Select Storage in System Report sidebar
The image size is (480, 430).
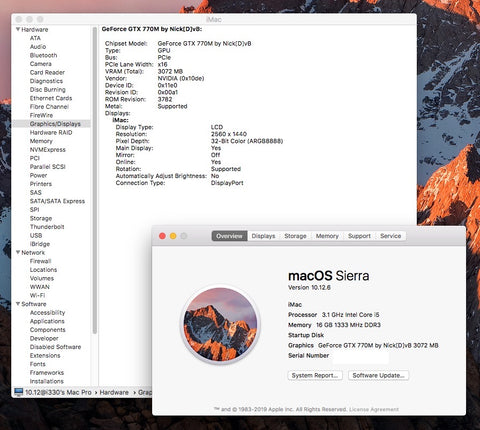(x=41, y=218)
